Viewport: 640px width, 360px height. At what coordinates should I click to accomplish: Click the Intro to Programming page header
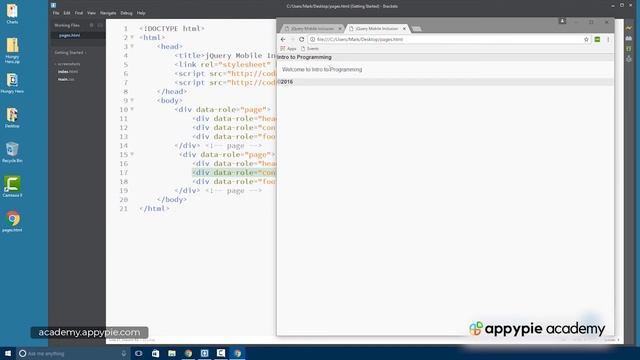point(304,57)
